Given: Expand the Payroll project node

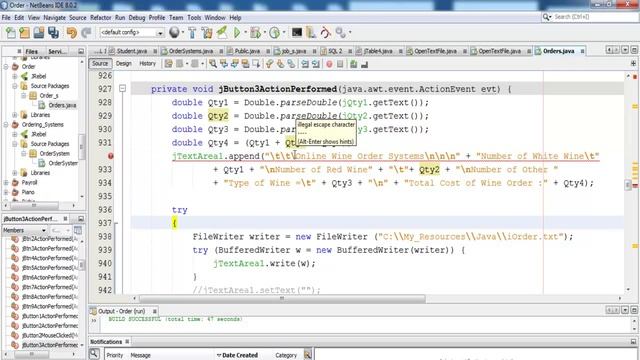Looking at the screenshot, I should tap(6, 182).
